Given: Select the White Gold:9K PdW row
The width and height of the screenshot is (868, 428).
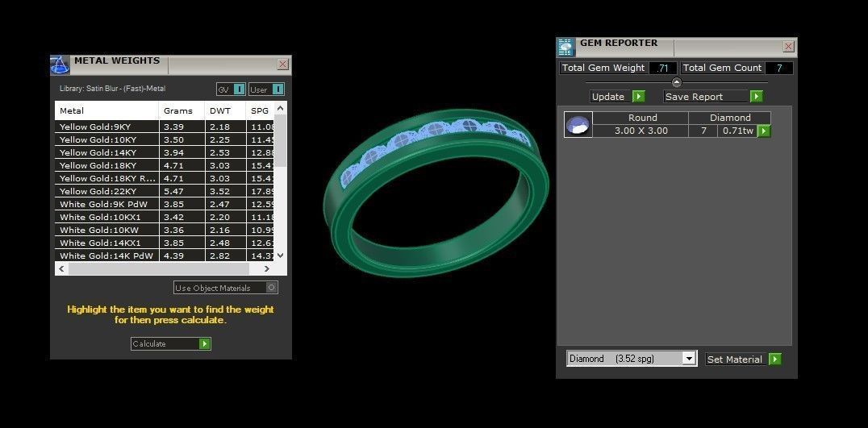Looking at the screenshot, I should point(165,204).
